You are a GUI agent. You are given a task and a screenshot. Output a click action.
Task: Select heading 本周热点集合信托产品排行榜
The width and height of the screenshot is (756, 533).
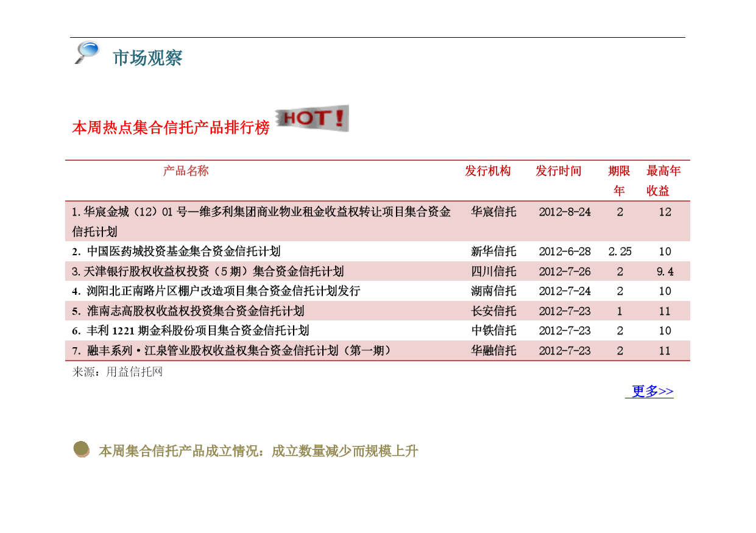[x=171, y=128]
